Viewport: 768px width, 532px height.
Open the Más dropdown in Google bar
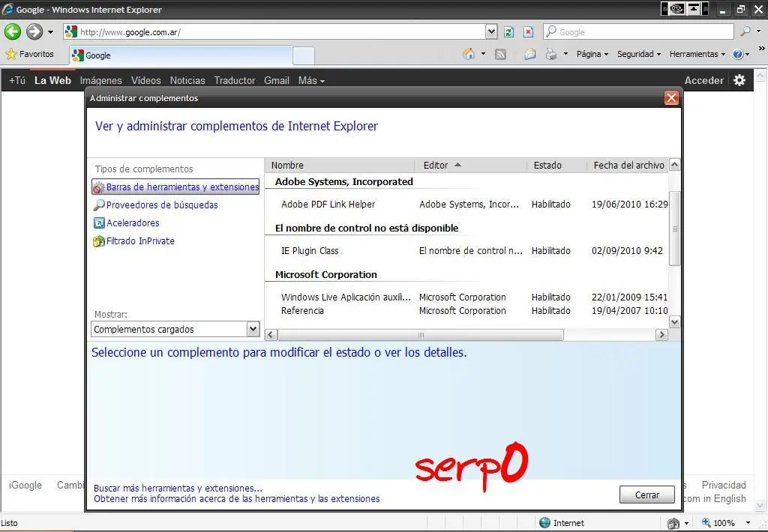[311, 80]
